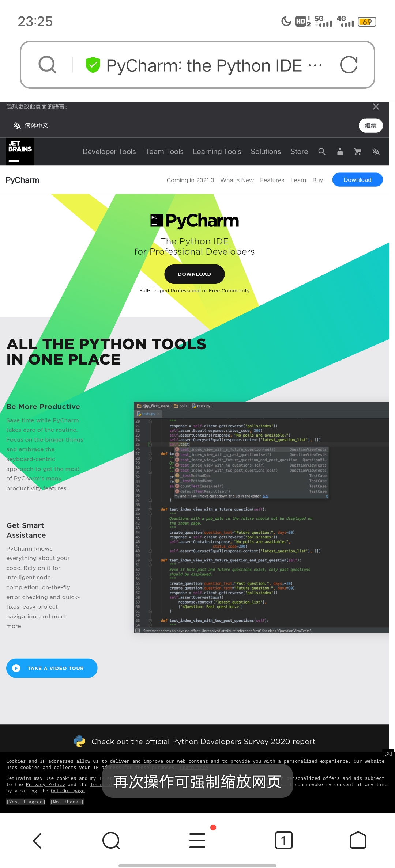
Task: Open the Store menu
Action: 299,152
